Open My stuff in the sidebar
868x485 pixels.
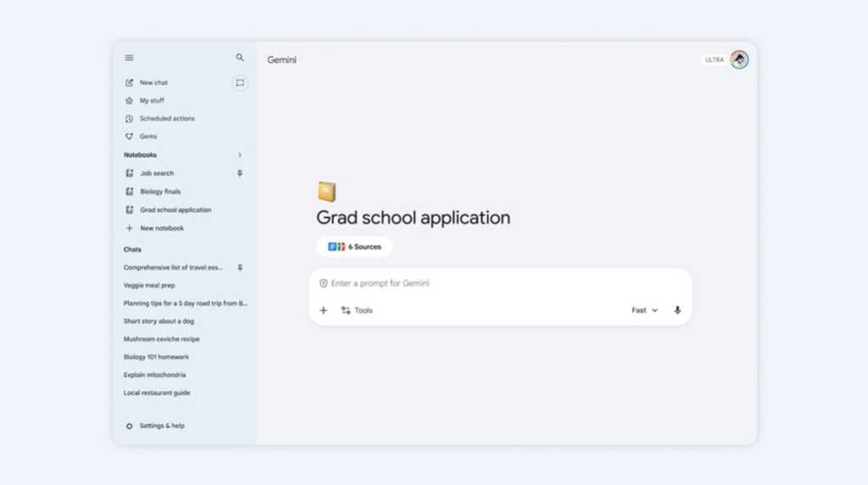pos(152,101)
